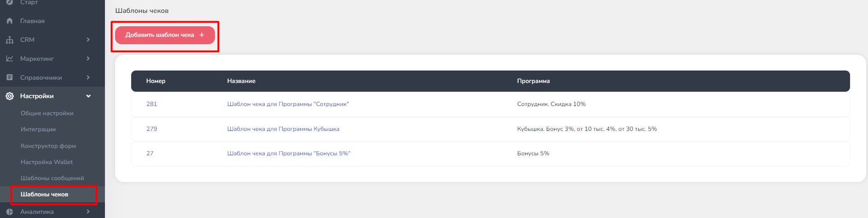Click the home icon beside Главная
This screenshot has width=868, height=218.
[x=9, y=21]
